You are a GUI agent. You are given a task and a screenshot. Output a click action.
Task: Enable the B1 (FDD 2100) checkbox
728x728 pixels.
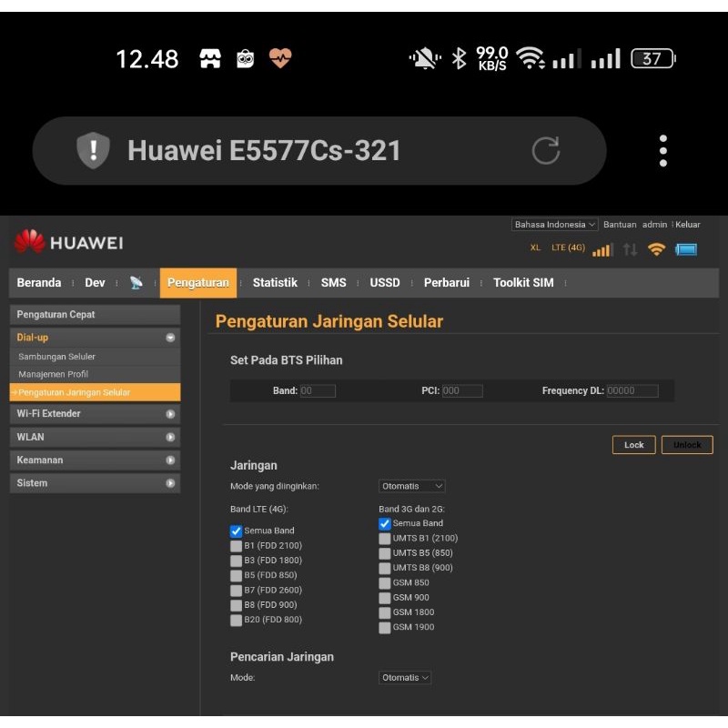(236, 545)
